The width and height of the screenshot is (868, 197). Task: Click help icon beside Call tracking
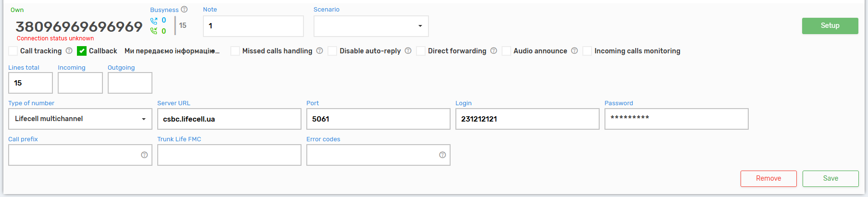(x=69, y=51)
